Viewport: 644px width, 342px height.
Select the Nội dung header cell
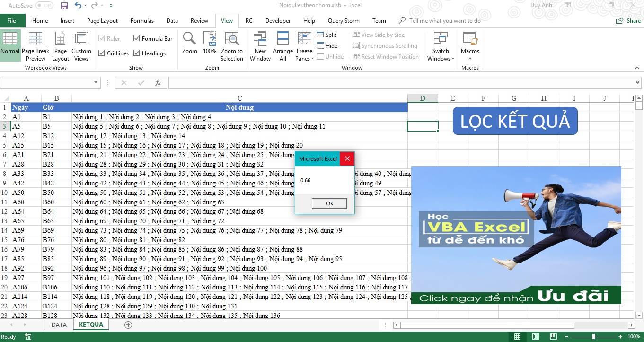[x=239, y=107]
